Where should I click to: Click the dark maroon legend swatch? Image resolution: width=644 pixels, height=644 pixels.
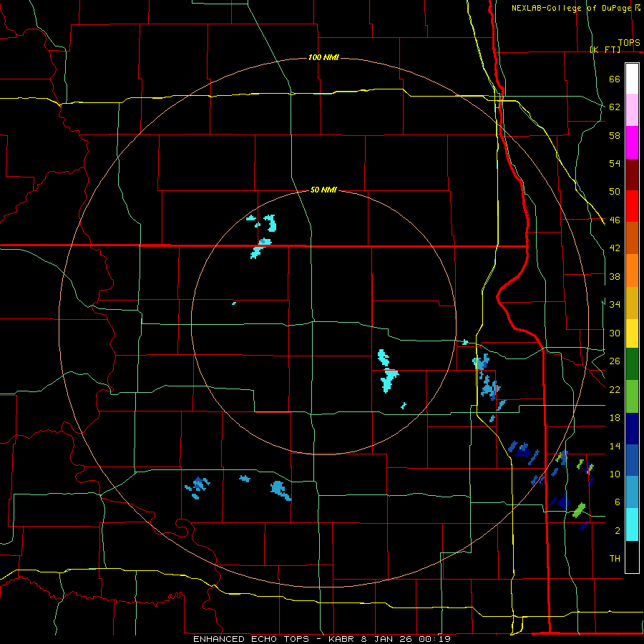pyautogui.click(x=632, y=174)
